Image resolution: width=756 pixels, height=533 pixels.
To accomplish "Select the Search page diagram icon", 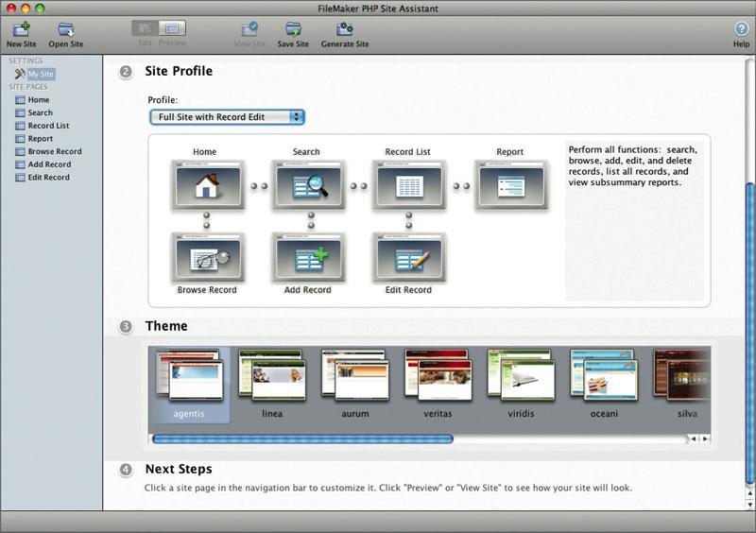I will point(306,183).
